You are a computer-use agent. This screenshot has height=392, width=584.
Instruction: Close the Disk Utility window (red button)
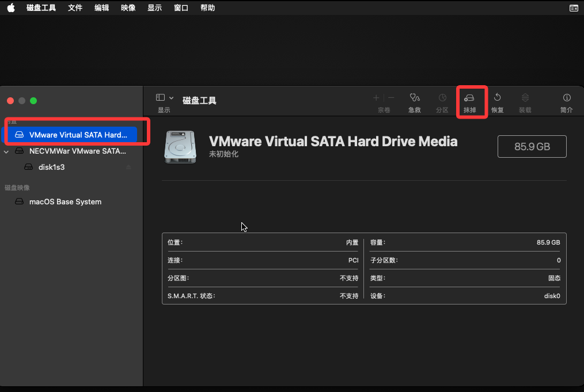point(10,101)
